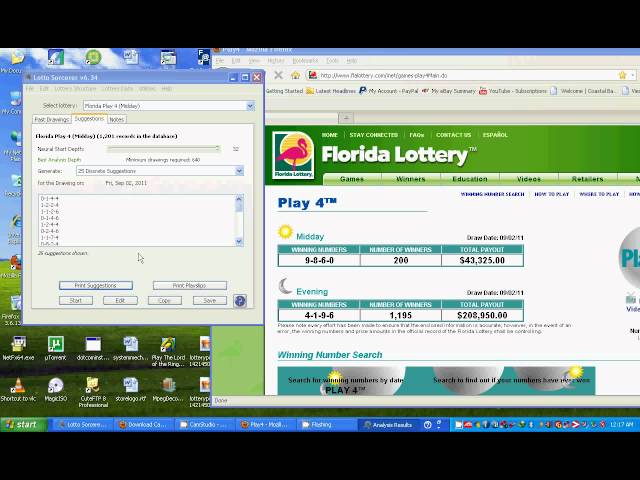This screenshot has width=640, height=480.
Task: Open Videos tab on Florida Lottery site
Action: point(529,179)
